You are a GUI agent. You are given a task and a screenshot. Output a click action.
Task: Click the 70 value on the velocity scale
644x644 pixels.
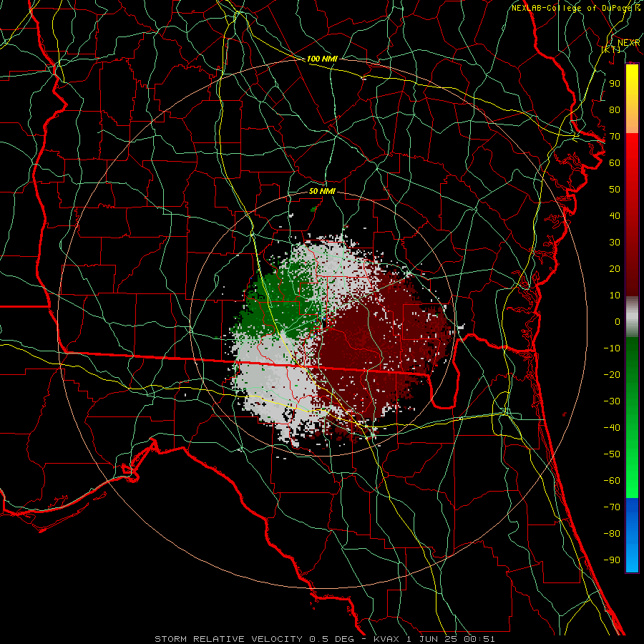point(615,137)
